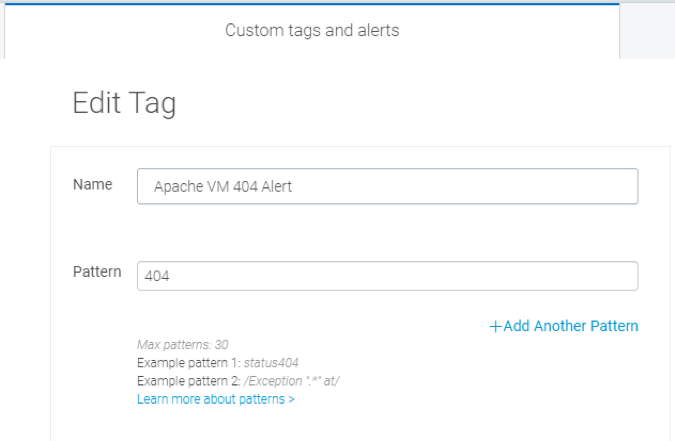Click the Edit Tag heading
Screen dimensions: 675x441
point(124,105)
